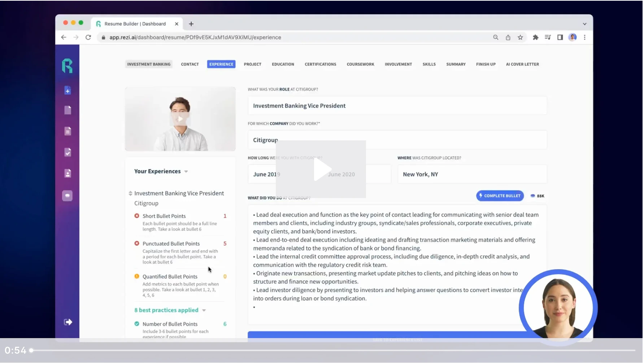The height and width of the screenshot is (363, 644).
Task: Reload the page with the refresh icon
Action: point(88,38)
